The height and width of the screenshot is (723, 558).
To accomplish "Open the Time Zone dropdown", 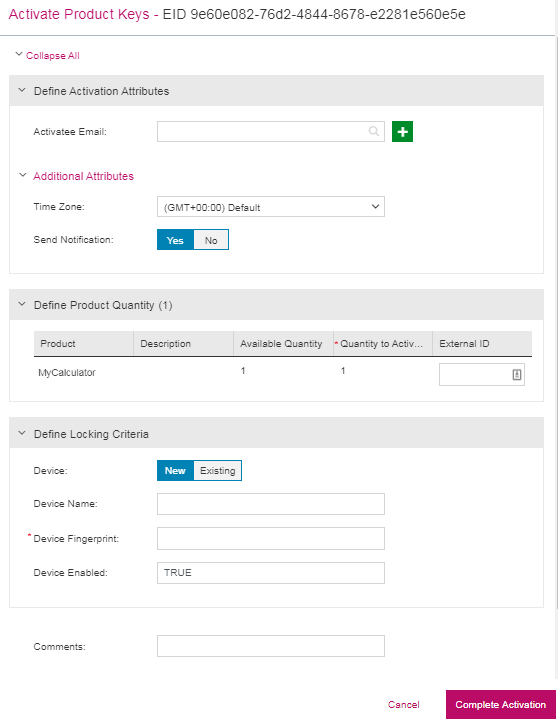I will tap(271, 207).
